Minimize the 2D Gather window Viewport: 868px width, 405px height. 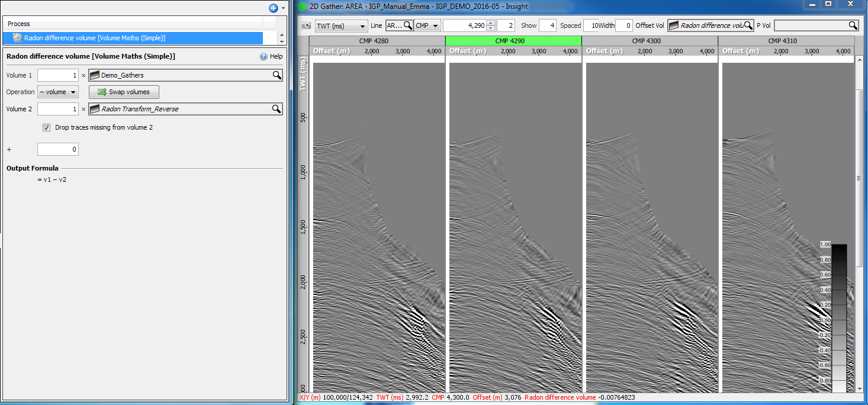click(x=811, y=5)
